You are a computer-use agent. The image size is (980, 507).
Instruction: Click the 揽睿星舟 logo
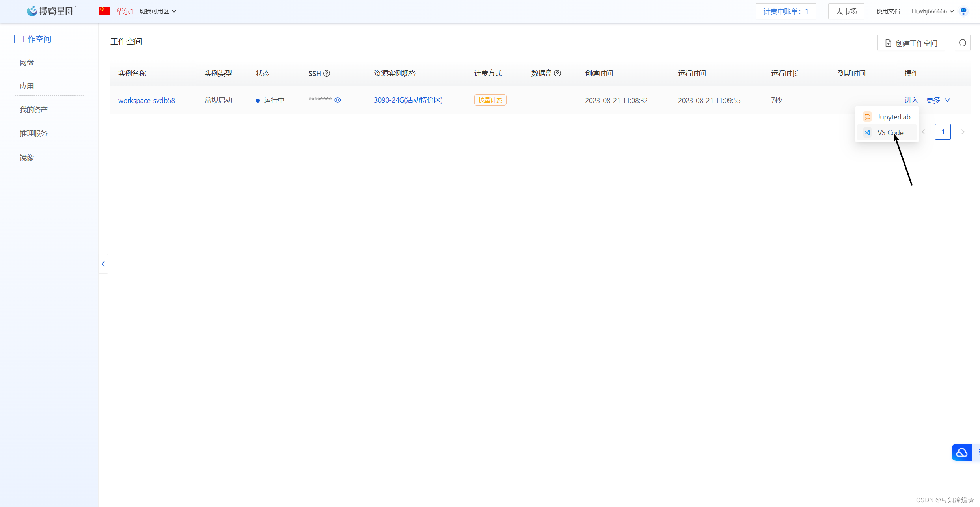pos(51,11)
